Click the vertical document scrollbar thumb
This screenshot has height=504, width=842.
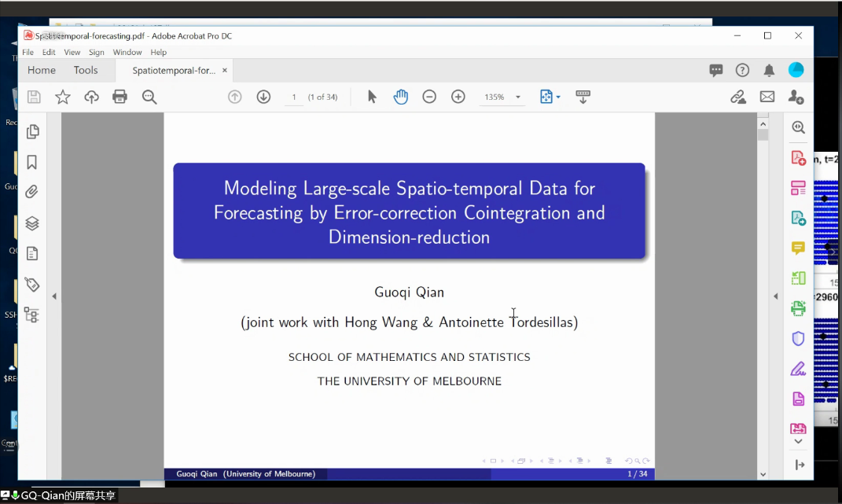763,135
